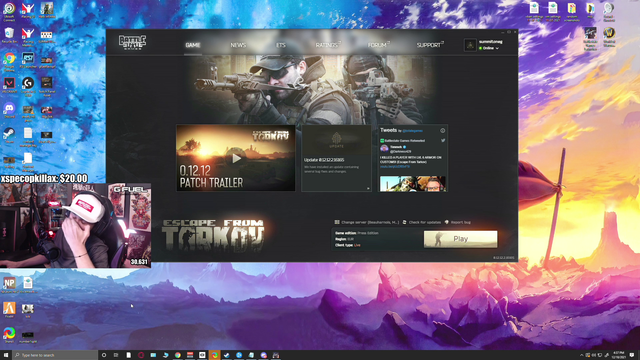Click the Tweets info icon
640x360 pixels.
[x=442, y=131]
